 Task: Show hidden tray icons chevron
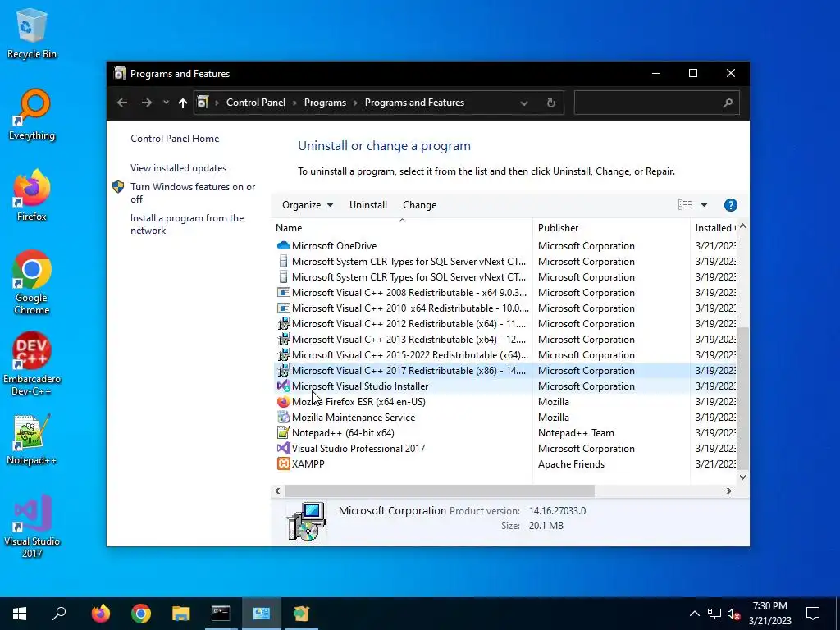pyautogui.click(x=694, y=614)
